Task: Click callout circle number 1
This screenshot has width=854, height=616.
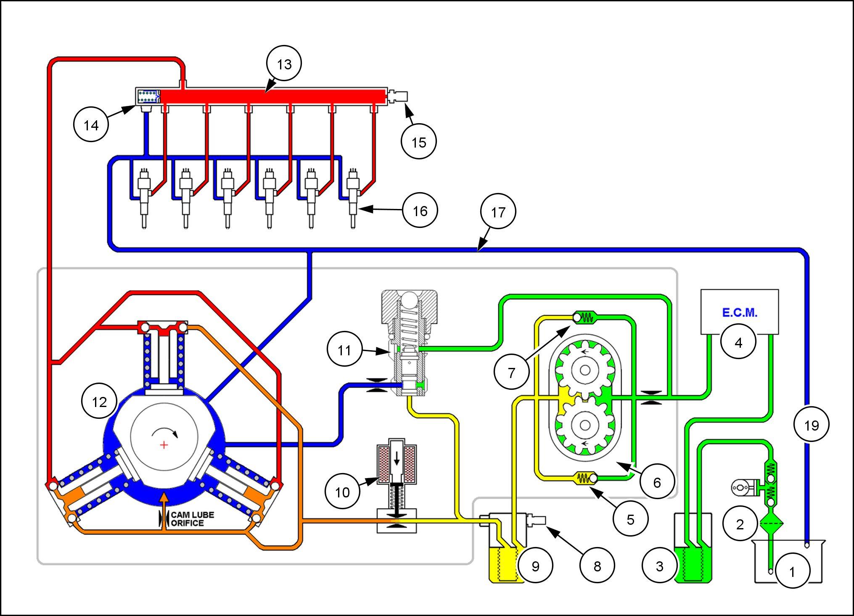Action: [792, 571]
